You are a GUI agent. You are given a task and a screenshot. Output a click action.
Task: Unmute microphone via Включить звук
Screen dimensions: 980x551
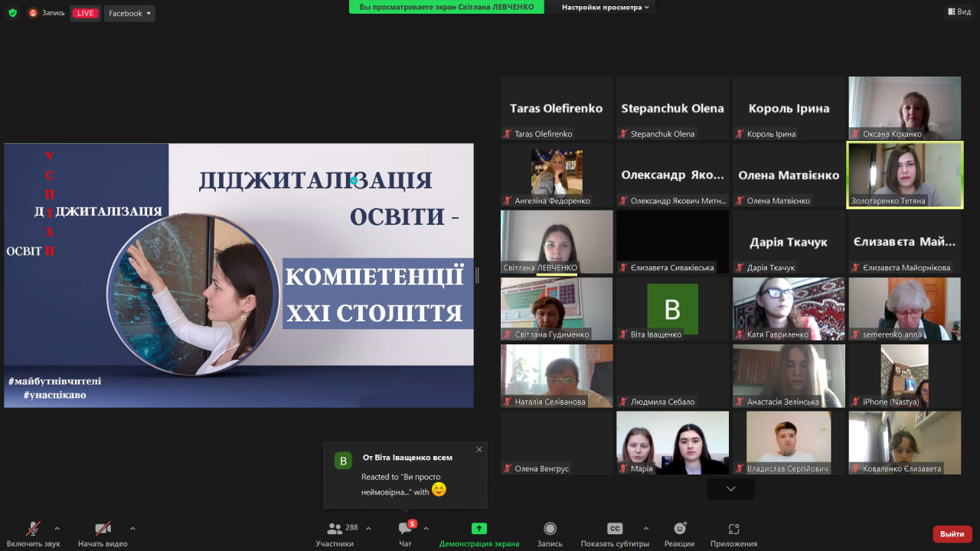tap(32, 528)
